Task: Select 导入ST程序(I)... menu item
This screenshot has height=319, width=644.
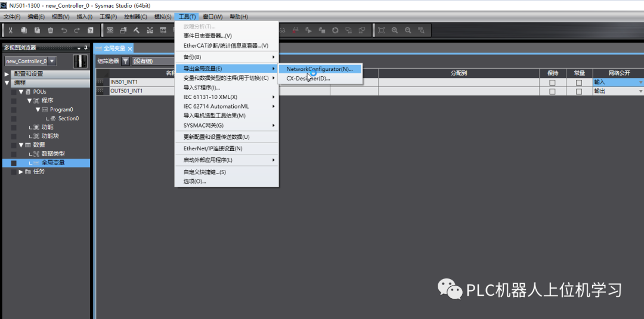Action: pos(227,88)
